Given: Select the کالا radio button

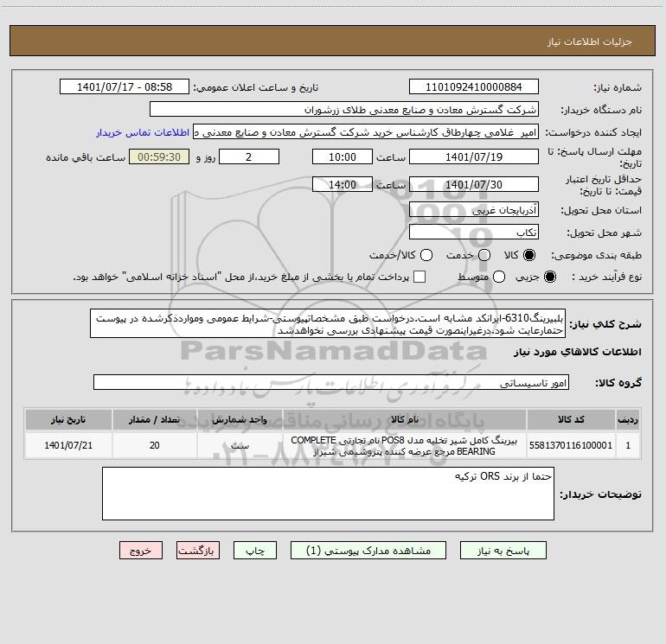Looking at the screenshot, I should tap(529, 255).
